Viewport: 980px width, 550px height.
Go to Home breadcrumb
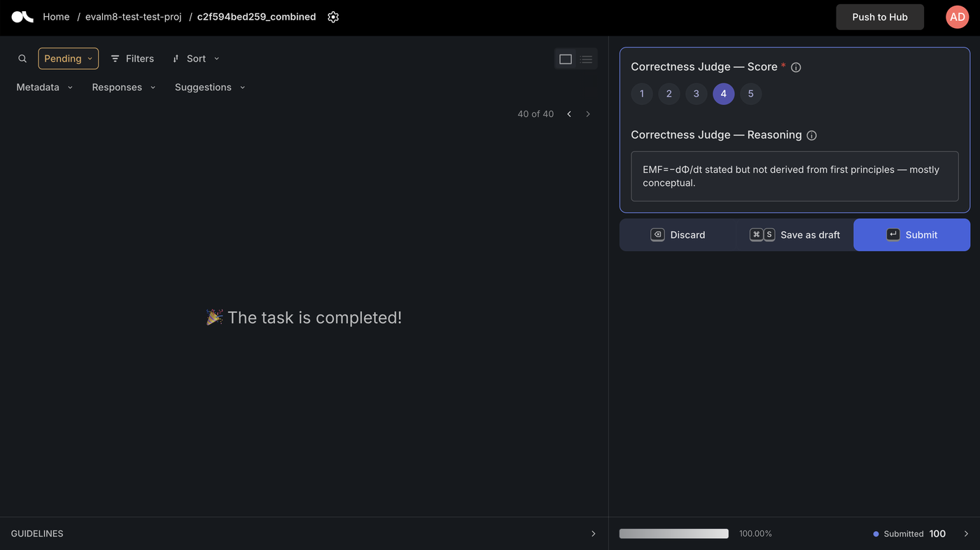pos(56,17)
